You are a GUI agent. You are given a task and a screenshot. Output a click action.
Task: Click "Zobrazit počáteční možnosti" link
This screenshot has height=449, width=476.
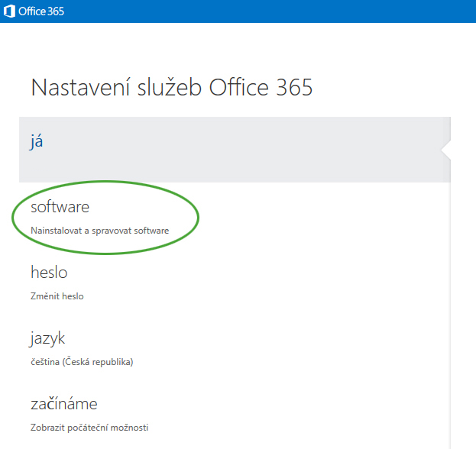pos(89,427)
